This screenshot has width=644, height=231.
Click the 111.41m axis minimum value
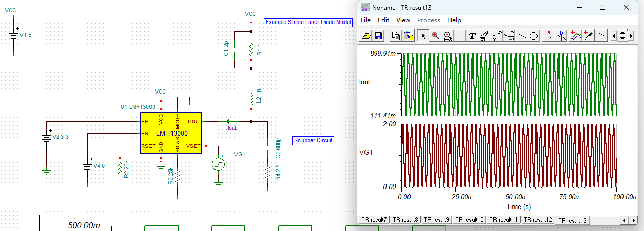click(x=384, y=115)
